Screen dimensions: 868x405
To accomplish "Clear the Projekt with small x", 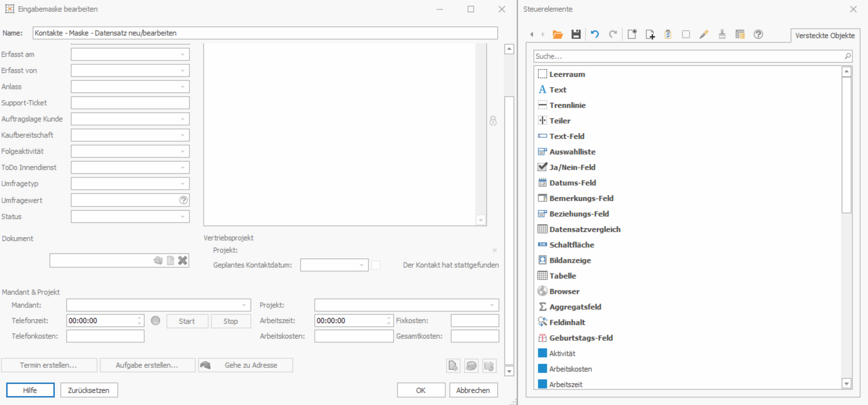I will click(x=495, y=250).
